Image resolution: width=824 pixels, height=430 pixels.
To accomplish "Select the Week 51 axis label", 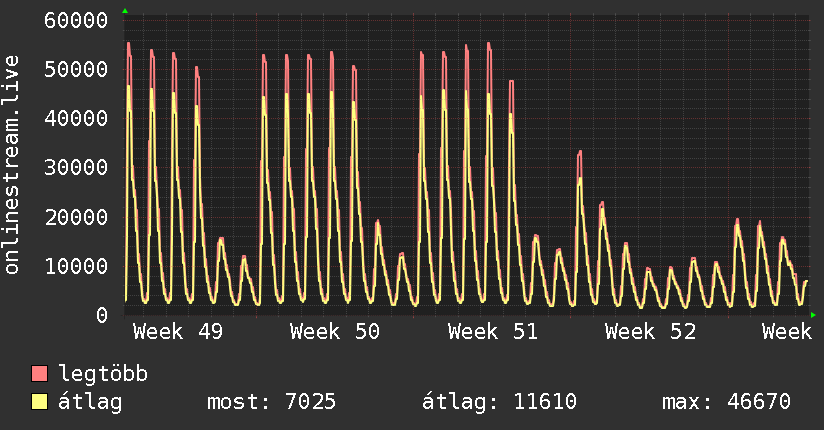I will pos(493,332).
